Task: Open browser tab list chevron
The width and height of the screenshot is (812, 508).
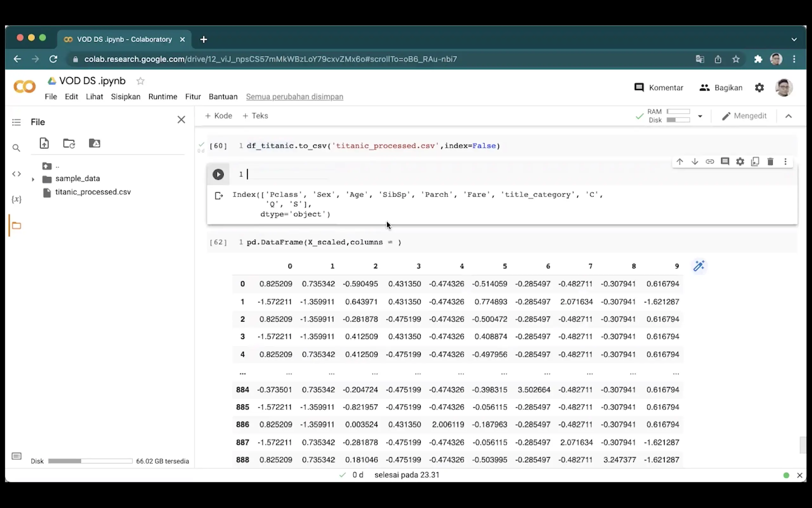Action: click(794, 39)
